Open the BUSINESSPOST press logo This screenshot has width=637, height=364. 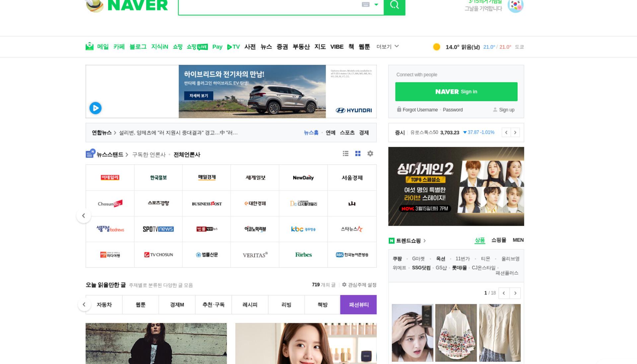click(207, 203)
